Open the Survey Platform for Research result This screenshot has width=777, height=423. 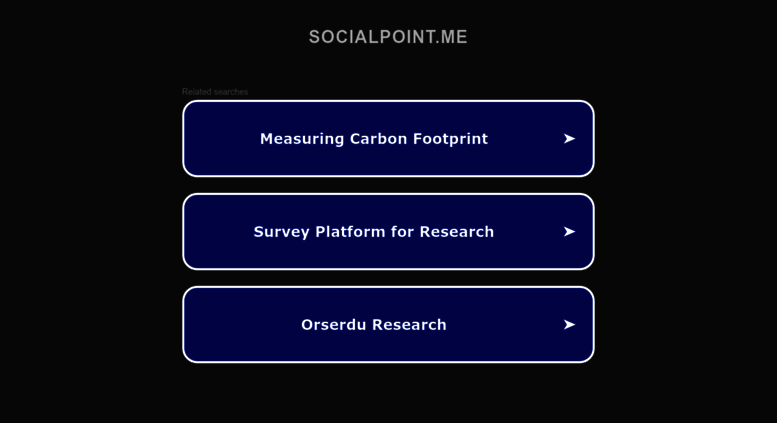tap(388, 232)
